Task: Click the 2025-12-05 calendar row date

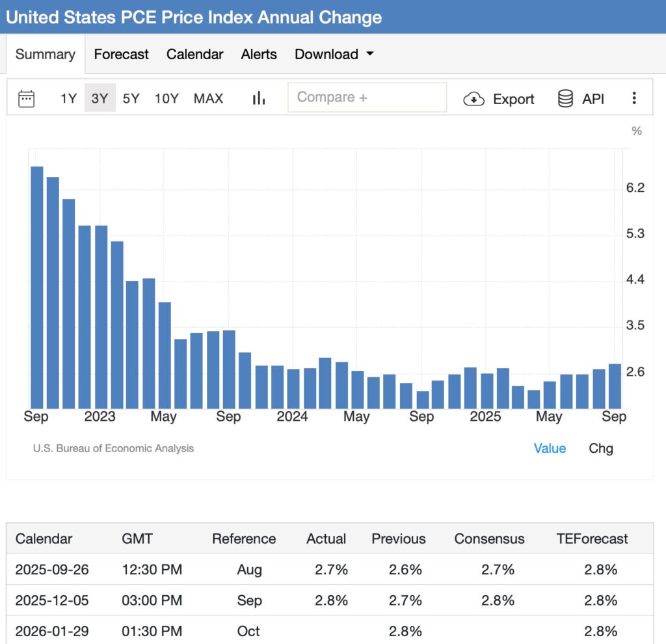Action: coord(52,600)
